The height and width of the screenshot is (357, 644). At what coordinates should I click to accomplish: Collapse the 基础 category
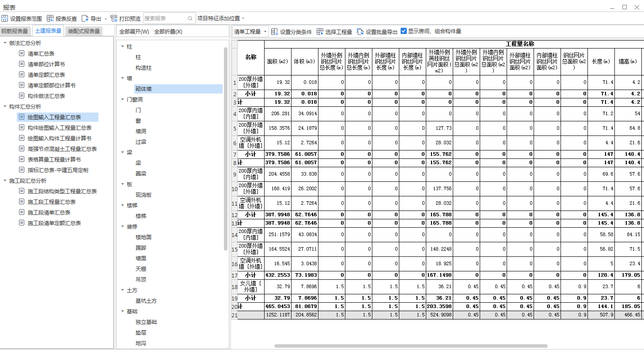[x=122, y=311]
